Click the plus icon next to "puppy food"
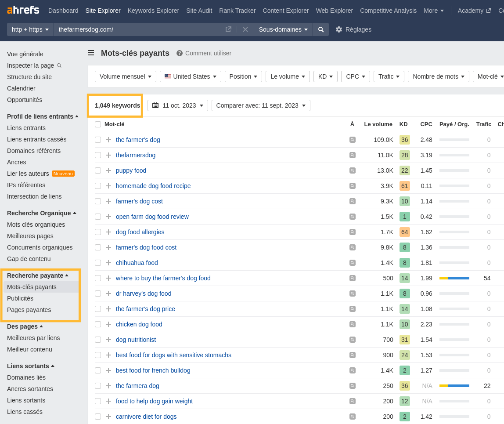The width and height of the screenshot is (504, 424). (x=108, y=170)
